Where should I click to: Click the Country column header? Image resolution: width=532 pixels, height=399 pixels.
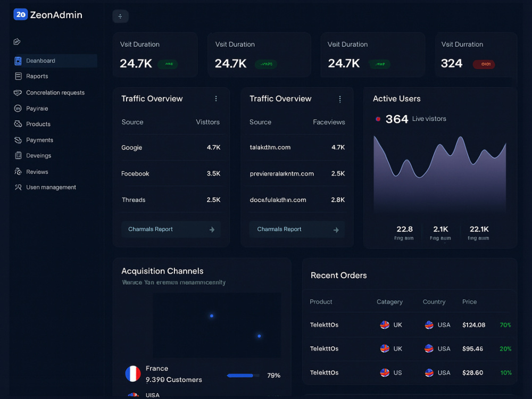point(434,302)
